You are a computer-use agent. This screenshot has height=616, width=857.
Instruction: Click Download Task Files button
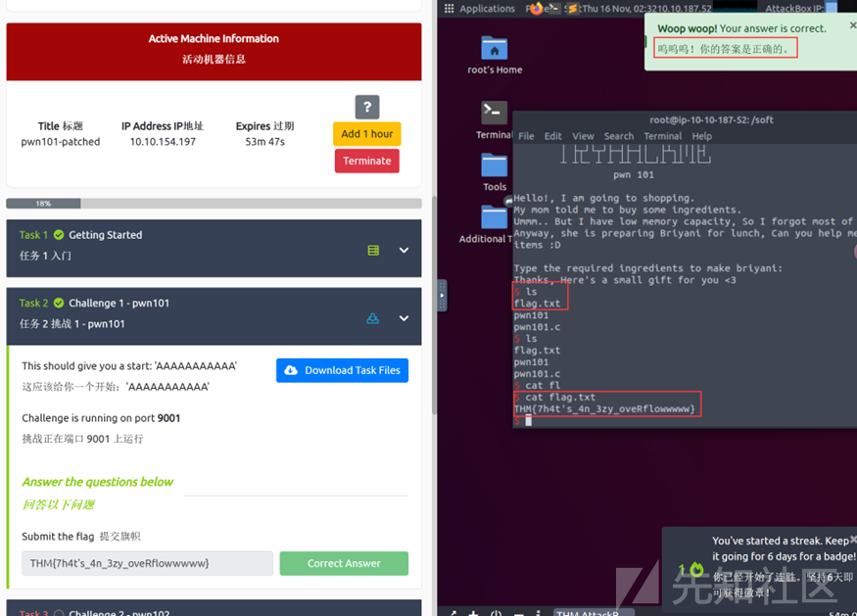click(342, 370)
